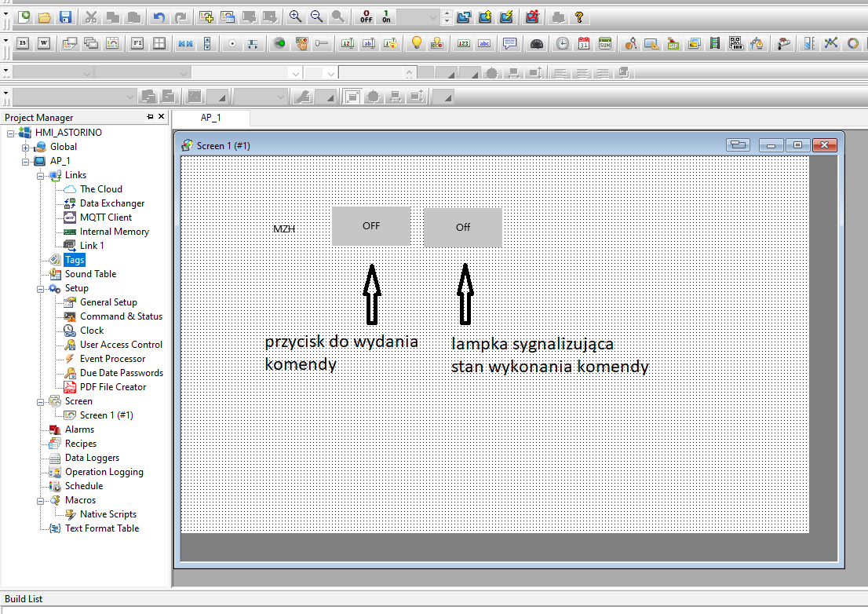This screenshot has width=868, height=614.
Task: Insert a video filmstrip object
Action: [715, 43]
